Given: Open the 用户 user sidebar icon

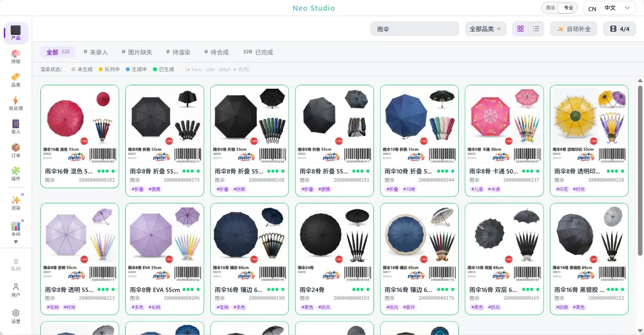Looking at the screenshot, I should click(16, 290).
